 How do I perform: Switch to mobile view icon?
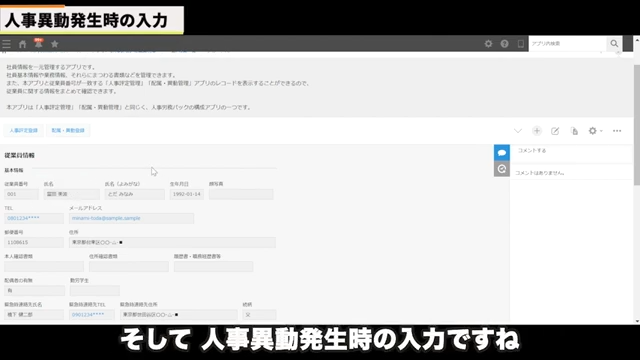[520, 43]
